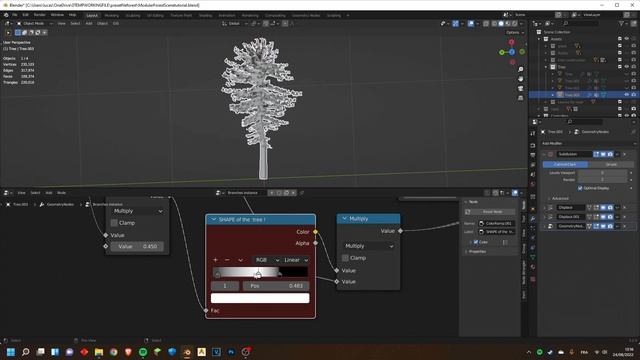Click the color ramp gradient bar
The image size is (640, 360).
click(x=260, y=272)
